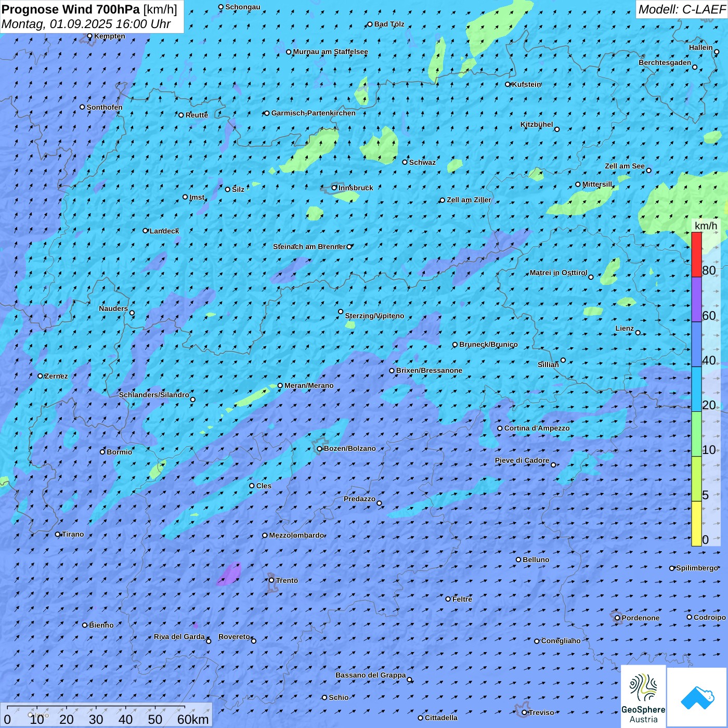The width and height of the screenshot is (728, 728).
Task: Pick the Zernez location marker circle
Action: click(x=41, y=376)
